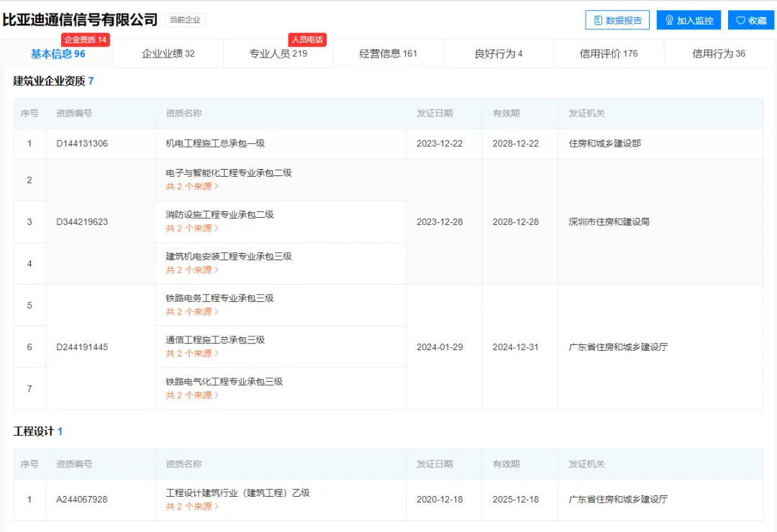Image resolution: width=777 pixels, height=532 pixels.
Task: Click the heart icon to 收藏 the company
Action: (x=740, y=19)
